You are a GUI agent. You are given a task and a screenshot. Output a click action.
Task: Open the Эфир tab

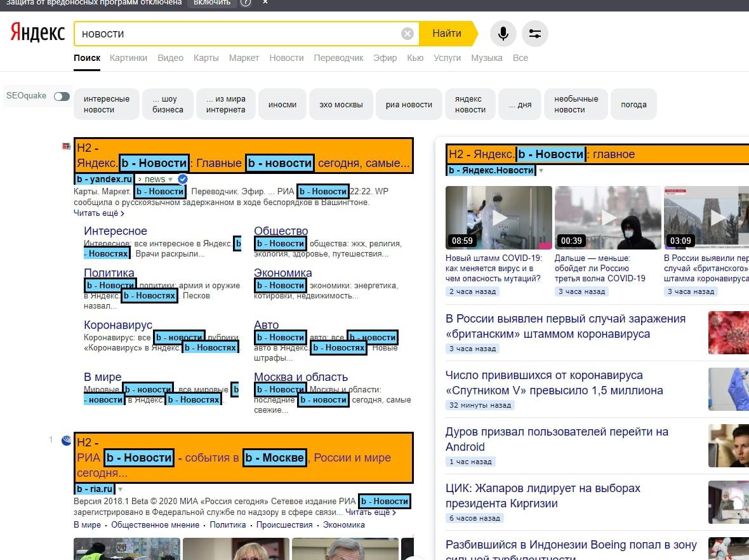tap(385, 58)
